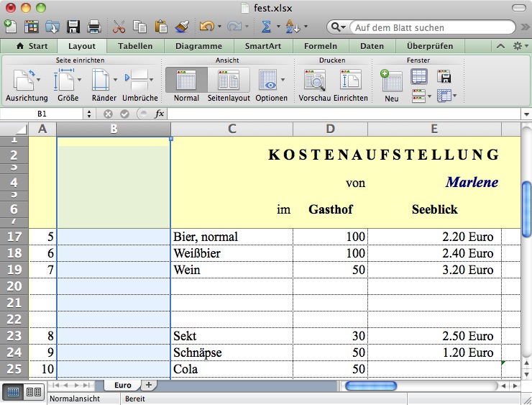The image size is (532, 405).
Task: Switch to the Formeln ribbon tab
Action: point(320,46)
